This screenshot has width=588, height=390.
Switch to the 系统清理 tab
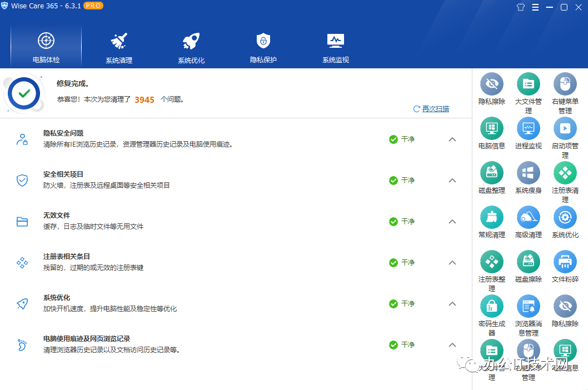click(x=119, y=47)
